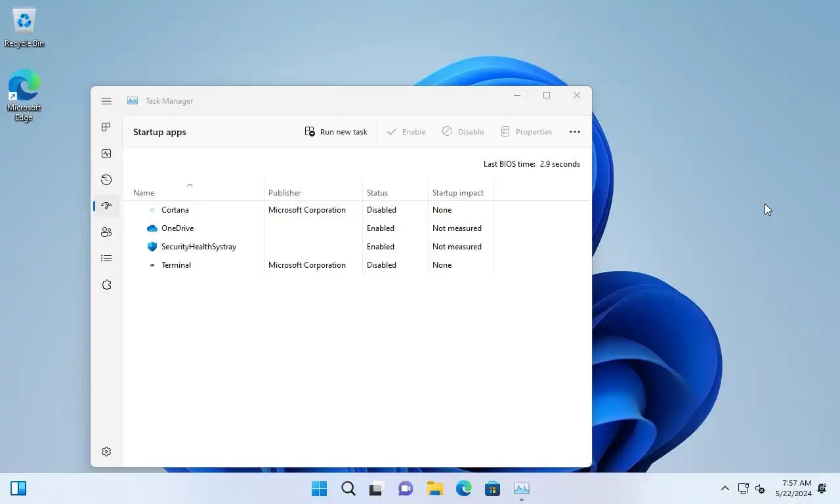Select the Microsoft Edge desktop shortcut
The width and height of the screenshot is (840, 504).
(24, 96)
